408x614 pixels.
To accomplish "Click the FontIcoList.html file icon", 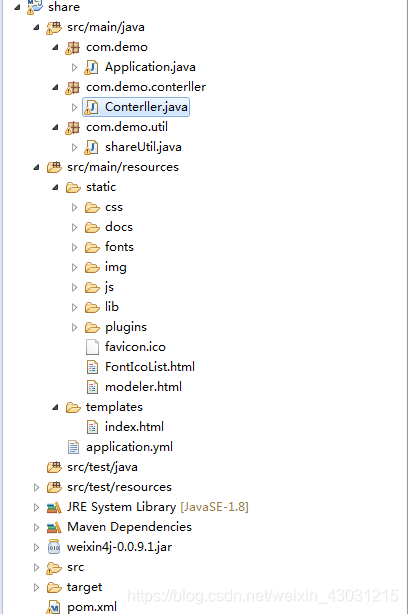I will tap(92, 367).
